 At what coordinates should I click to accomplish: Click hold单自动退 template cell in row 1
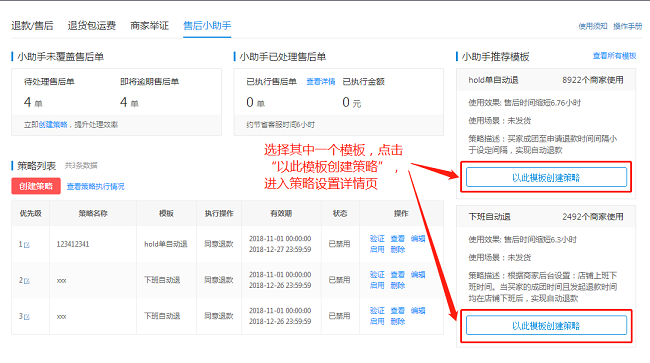pos(166,244)
